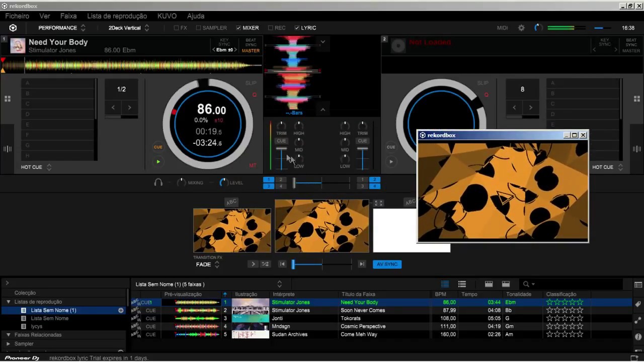
Task: Click shuffle icon in video transition bar
Action: (x=265, y=264)
